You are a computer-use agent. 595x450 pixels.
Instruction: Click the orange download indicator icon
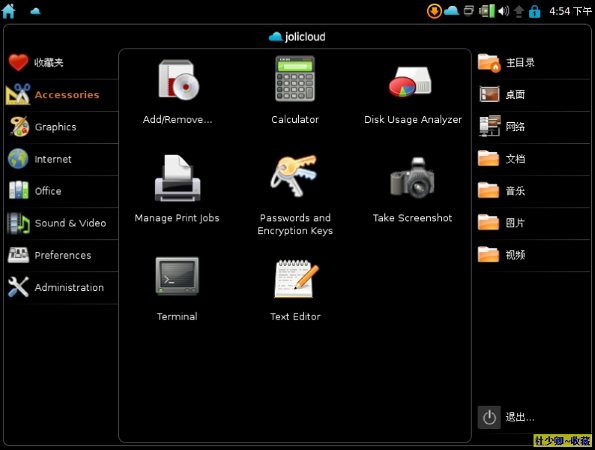tap(434, 11)
